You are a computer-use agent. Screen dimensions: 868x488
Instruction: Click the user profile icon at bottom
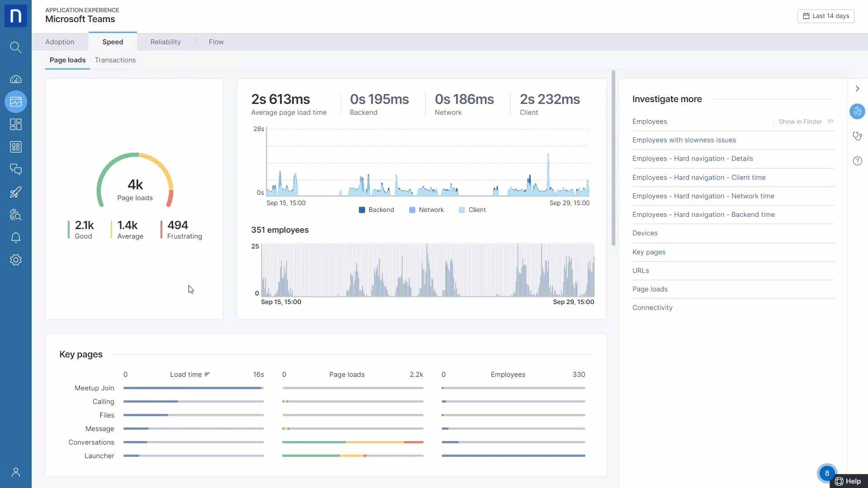click(x=16, y=472)
